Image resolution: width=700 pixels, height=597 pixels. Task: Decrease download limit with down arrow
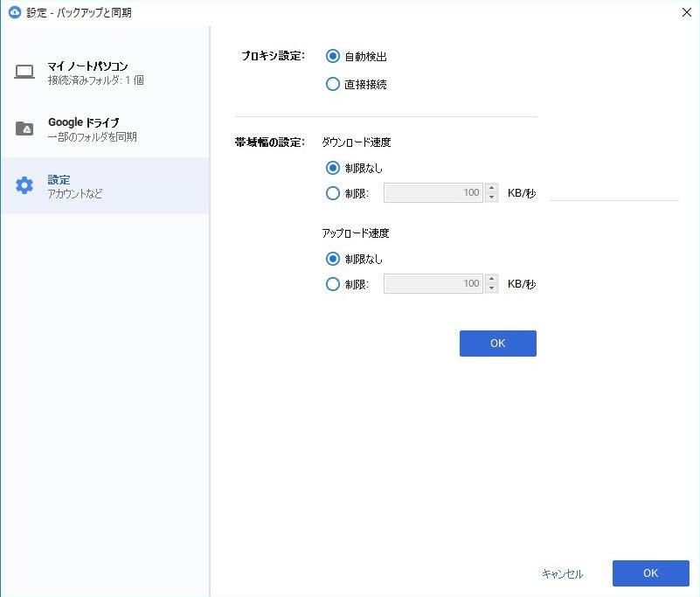pyautogui.click(x=491, y=198)
